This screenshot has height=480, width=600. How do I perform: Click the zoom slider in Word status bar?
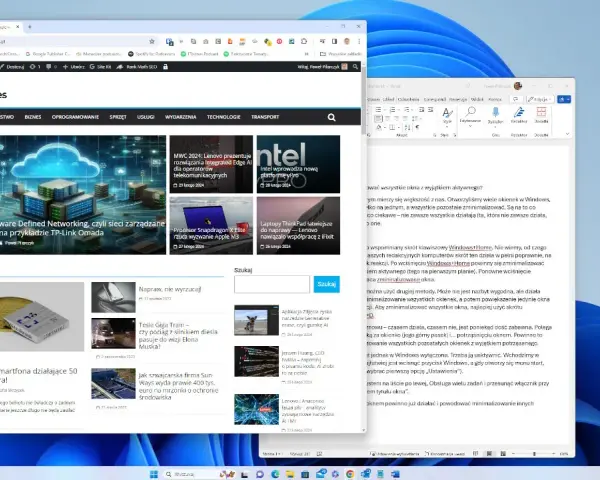click(x=534, y=454)
